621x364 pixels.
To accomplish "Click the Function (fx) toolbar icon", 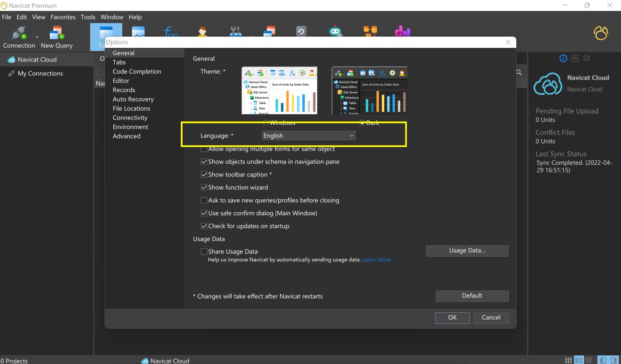I will (x=171, y=31).
